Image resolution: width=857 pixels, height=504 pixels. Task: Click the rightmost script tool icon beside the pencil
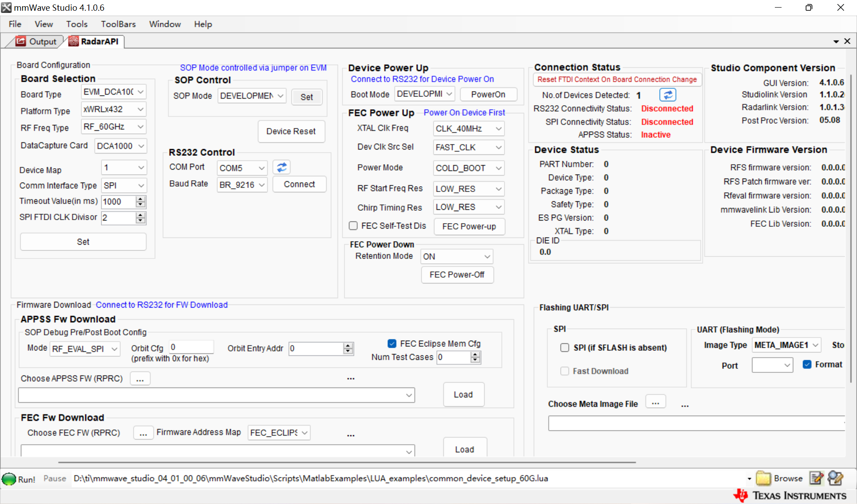pyautogui.click(x=835, y=478)
